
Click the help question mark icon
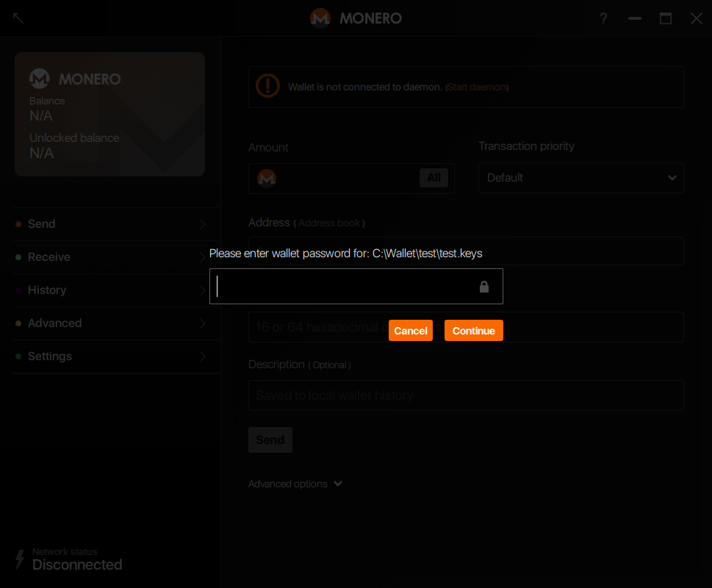(x=603, y=18)
